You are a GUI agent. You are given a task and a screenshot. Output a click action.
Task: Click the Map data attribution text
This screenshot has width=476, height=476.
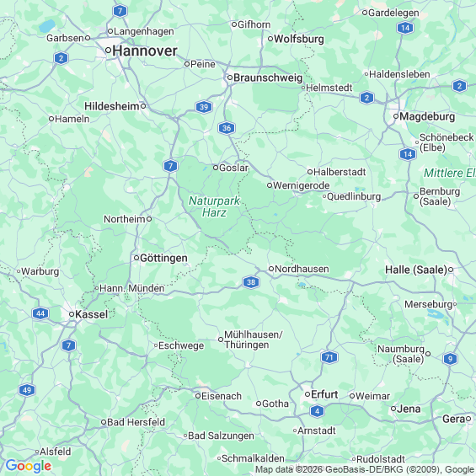[x=365, y=469]
